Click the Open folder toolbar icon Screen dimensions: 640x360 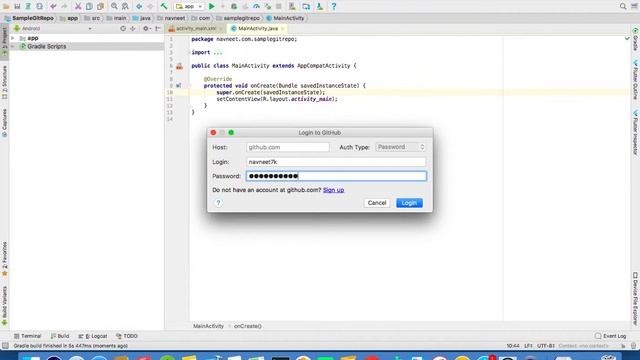[x=6, y=6]
